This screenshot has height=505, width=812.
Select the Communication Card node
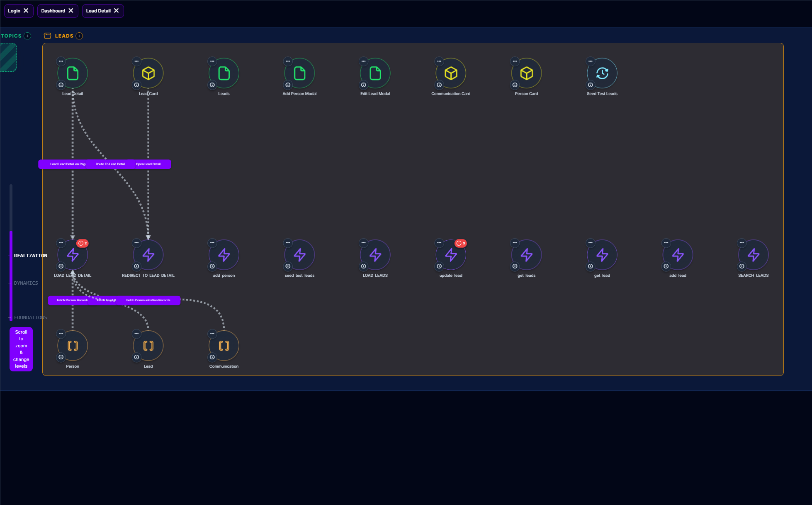[x=451, y=73]
